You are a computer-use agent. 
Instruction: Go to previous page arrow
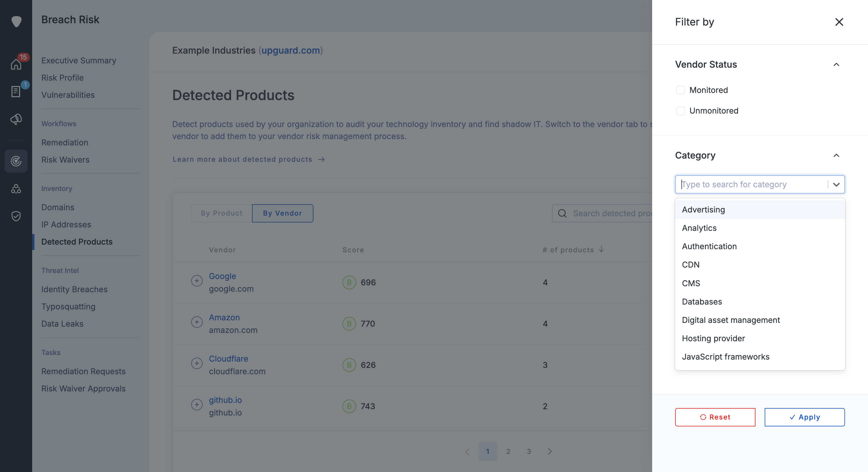(x=467, y=452)
